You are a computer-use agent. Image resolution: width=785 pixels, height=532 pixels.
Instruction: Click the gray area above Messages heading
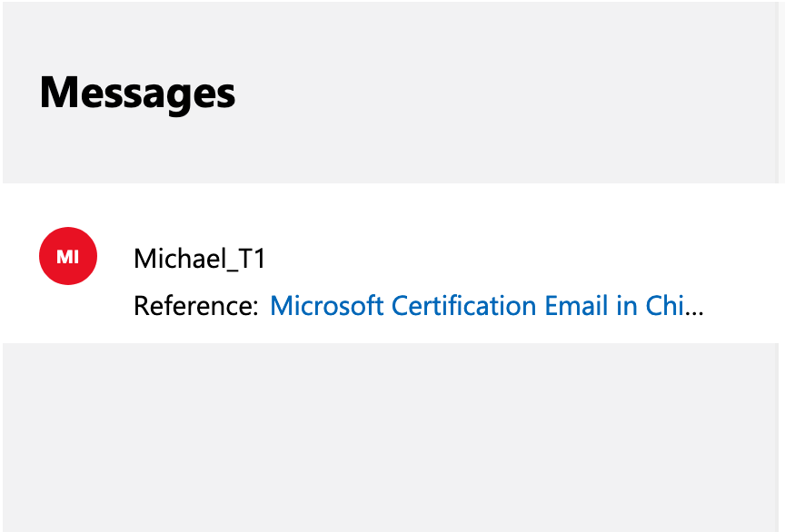[391, 35]
